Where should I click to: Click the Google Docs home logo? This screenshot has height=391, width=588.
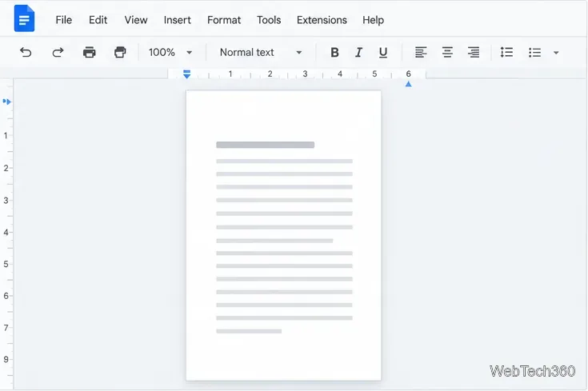click(24, 18)
